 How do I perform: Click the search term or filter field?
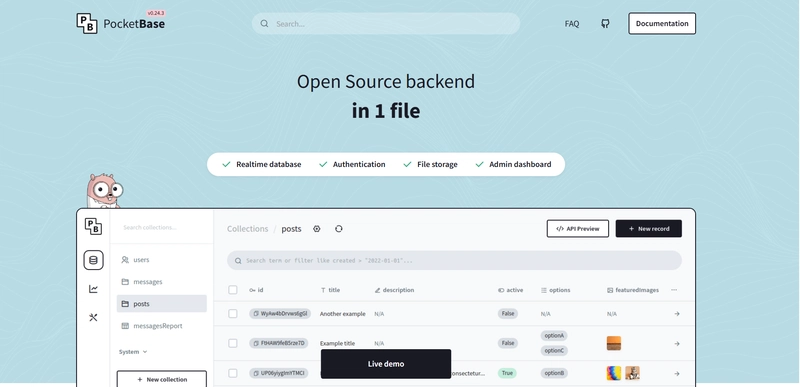(x=454, y=261)
